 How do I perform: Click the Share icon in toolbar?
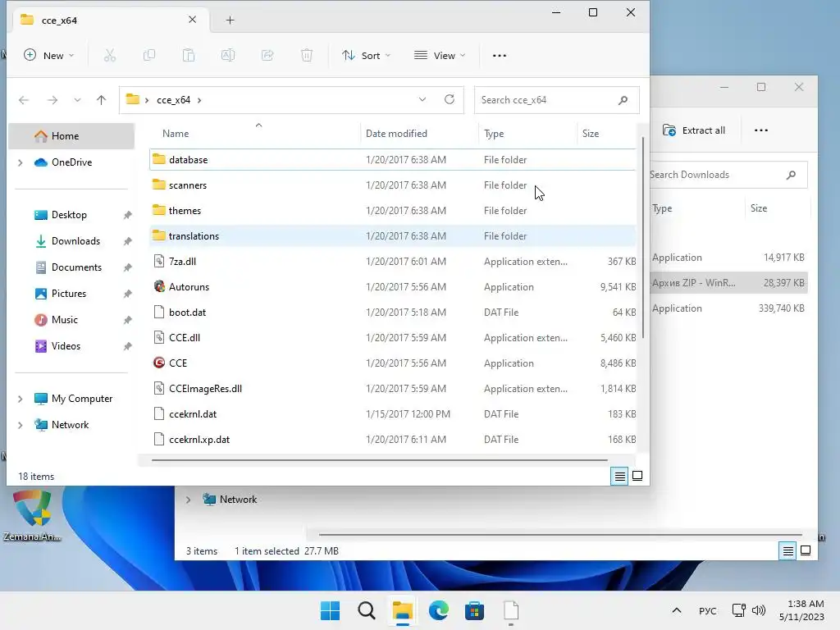click(267, 55)
